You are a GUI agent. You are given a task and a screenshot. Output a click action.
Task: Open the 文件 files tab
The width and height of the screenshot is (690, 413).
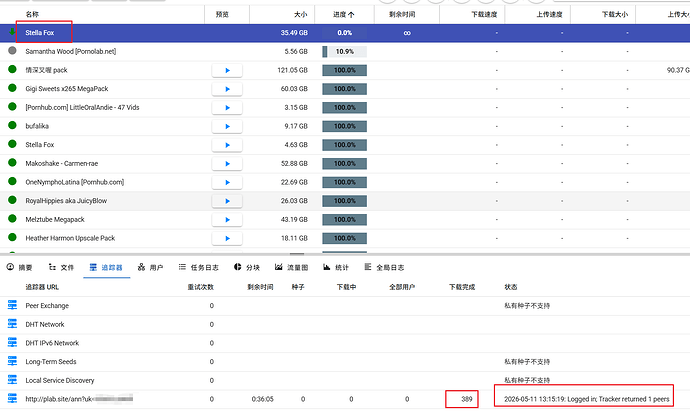point(62,267)
